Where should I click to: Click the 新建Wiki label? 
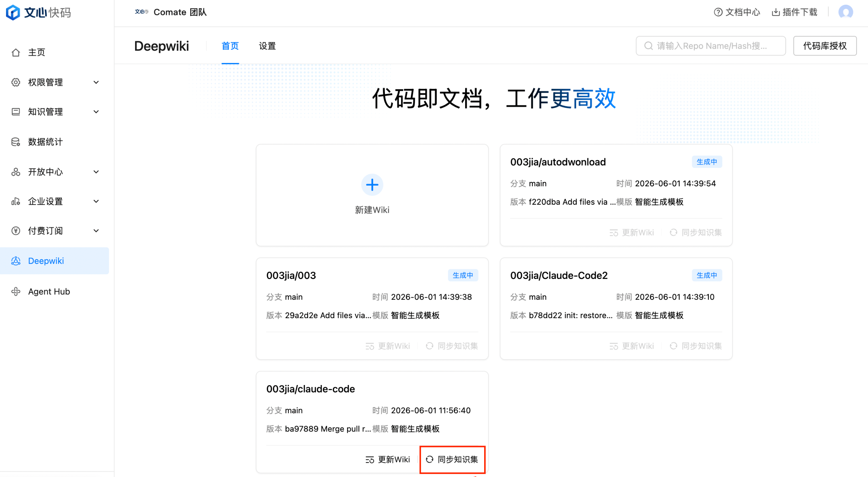372,210
